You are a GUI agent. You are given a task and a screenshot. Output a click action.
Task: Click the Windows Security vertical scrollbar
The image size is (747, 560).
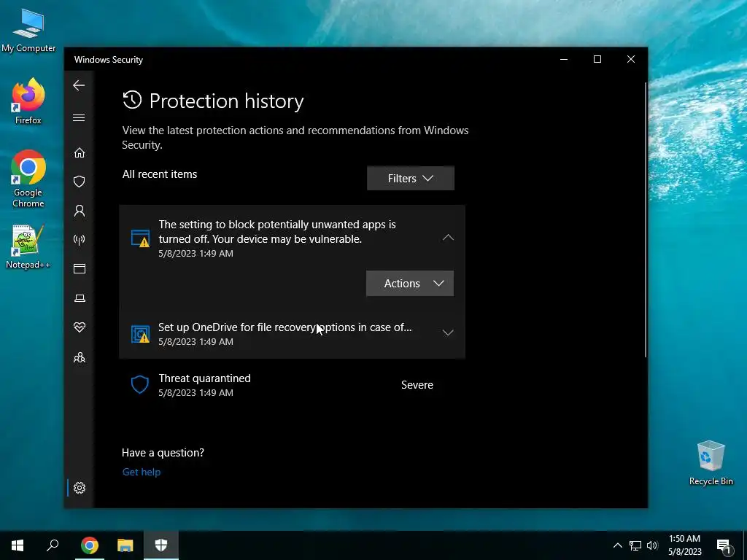click(x=646, y=219)
